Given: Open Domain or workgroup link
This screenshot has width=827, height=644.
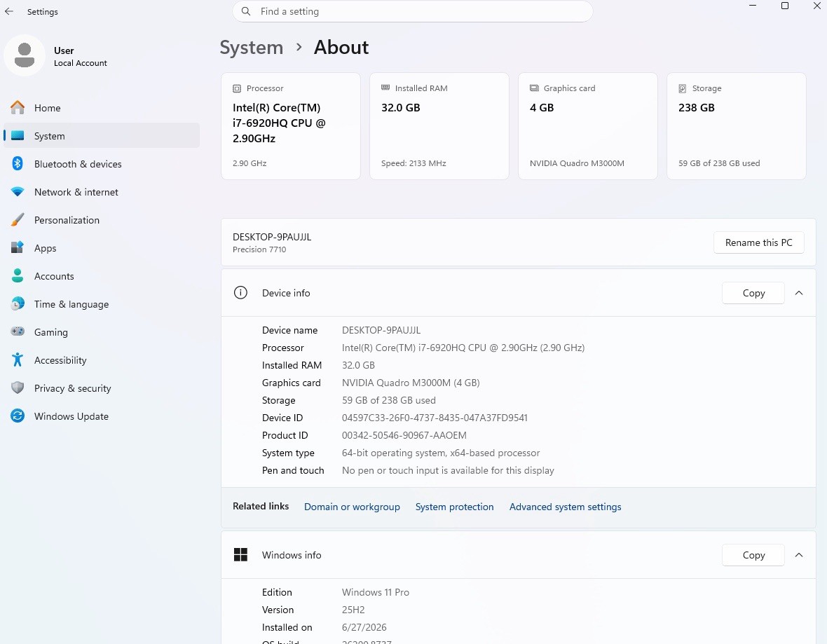Looking at the screenshot, I should pos(352,507).
